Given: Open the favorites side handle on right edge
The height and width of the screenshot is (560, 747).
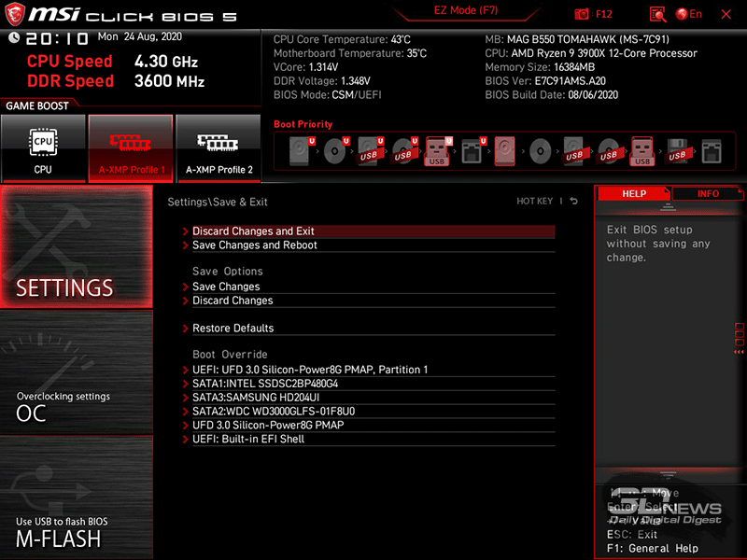Looking at the screenshot, I should 740,338.
